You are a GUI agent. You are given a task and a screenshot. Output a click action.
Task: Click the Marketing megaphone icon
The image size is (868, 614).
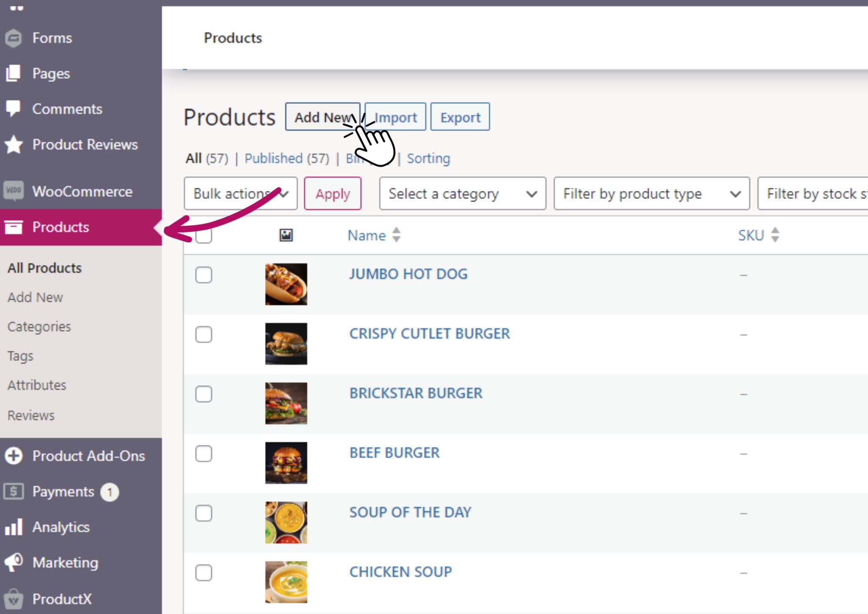(14, 562)
